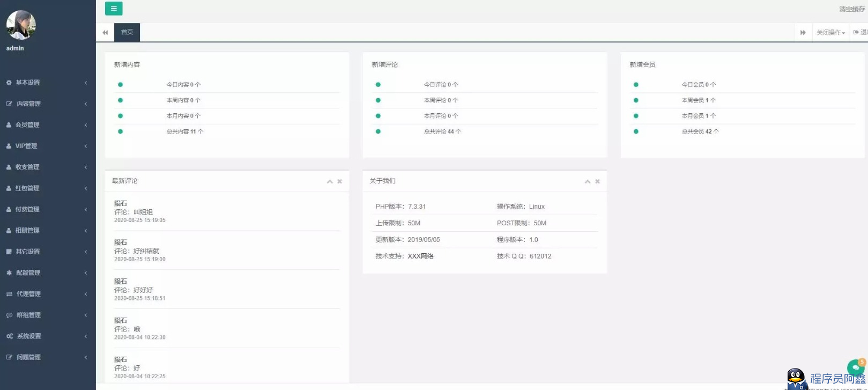Click 清空缓存 link at top right
Image resolution: width=868 pixels, height=390 pixels.
pos(852,9)
